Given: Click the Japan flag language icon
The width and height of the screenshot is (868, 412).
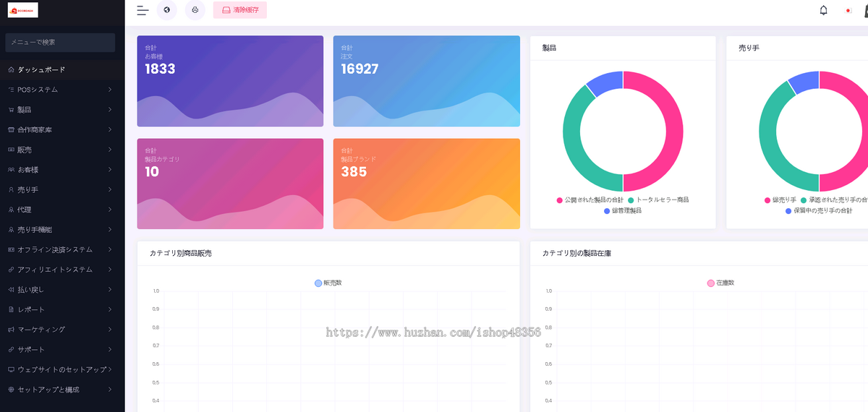Looking at the screenshot, I should (x=848, y=10).
